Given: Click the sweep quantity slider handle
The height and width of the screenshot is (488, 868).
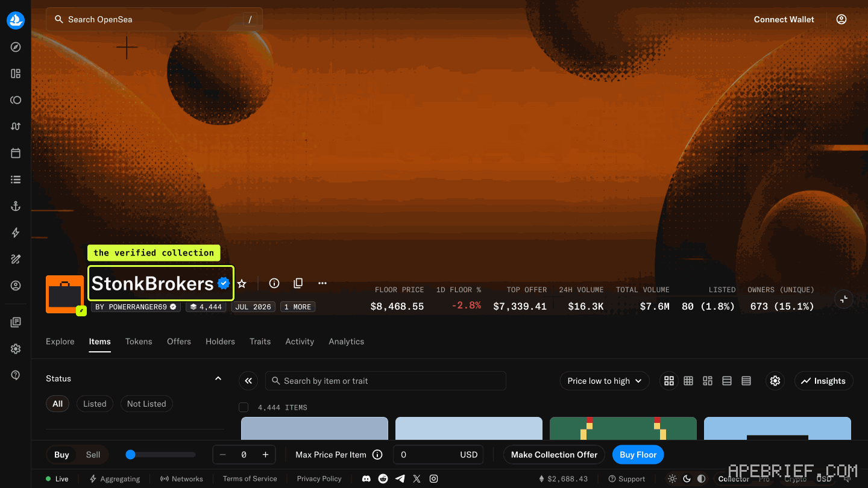Looking at the screenshot, I should tap(130, 455).
